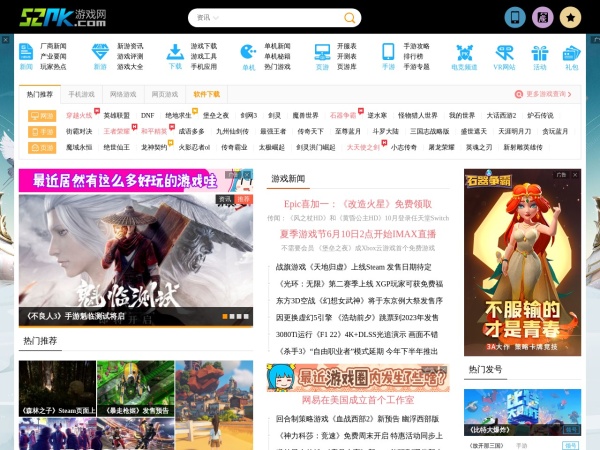
Task: Click the star favorites icon in header
Action: click(x=569, y=17)
